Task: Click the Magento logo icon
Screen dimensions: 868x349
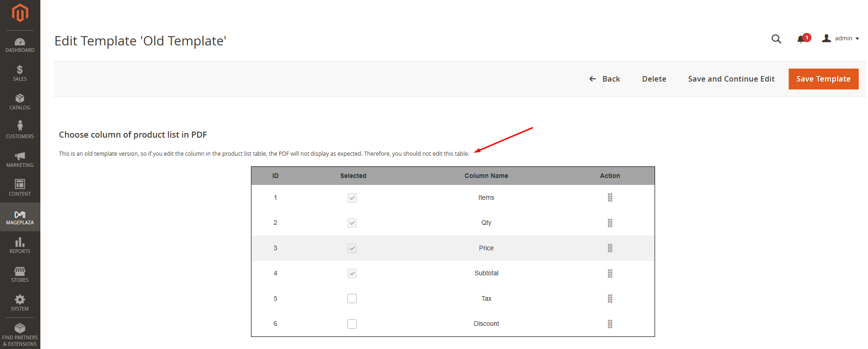Action: (x=20, y=13)
